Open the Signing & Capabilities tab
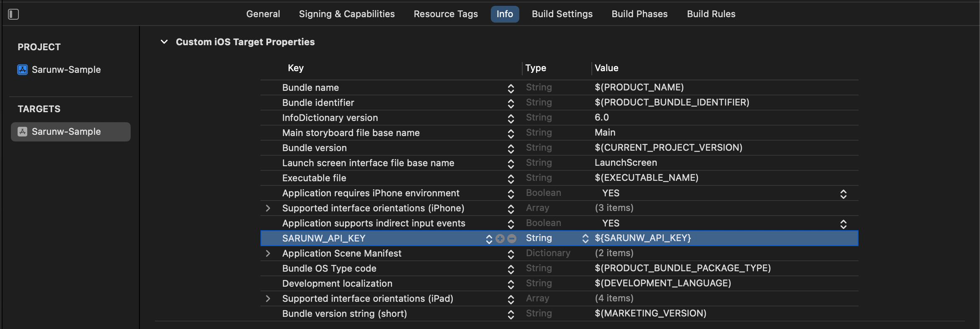980x329 pixels. (347, 14)
